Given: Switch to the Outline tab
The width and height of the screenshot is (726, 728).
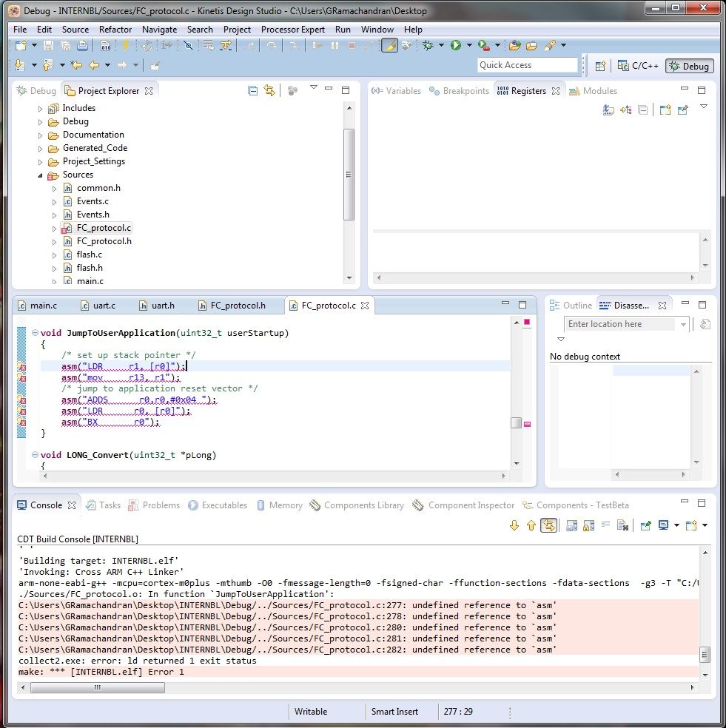Looking at the screenshot, I should [x=571, y=306].
